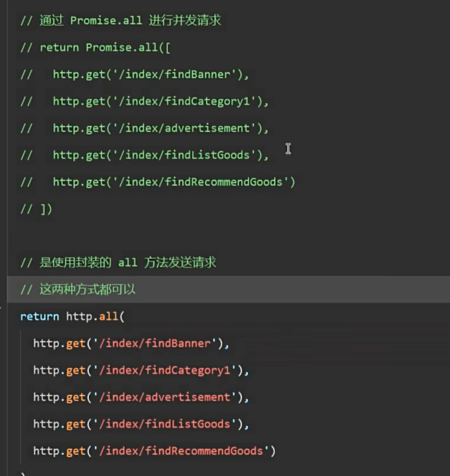Click the comment about 封装的 all 方法
The height and width of the screenshot is (476, 450).
click(x=118, y=263)
